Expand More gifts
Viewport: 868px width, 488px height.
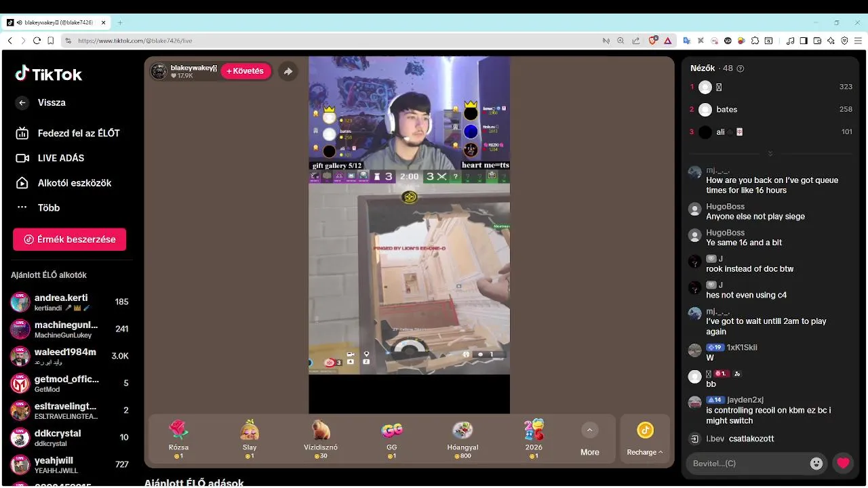pos(589,439)
